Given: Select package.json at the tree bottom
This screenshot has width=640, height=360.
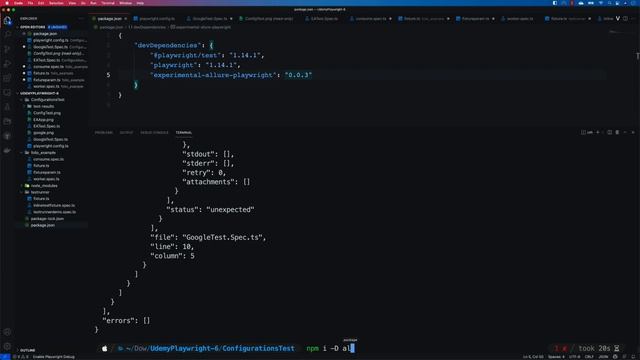Looking at the screenshot, I should click(43, 225).
